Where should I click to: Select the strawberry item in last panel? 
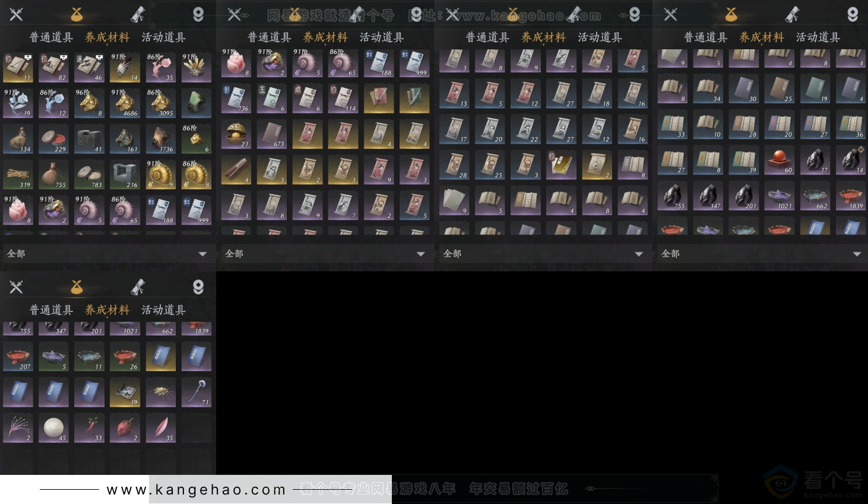pos(125,427)
